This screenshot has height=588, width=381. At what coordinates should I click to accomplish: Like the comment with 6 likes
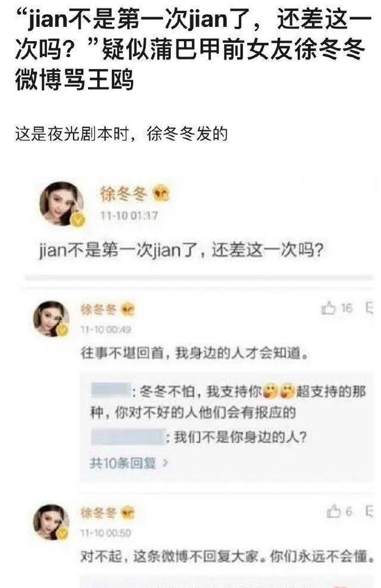click(333, 512)
